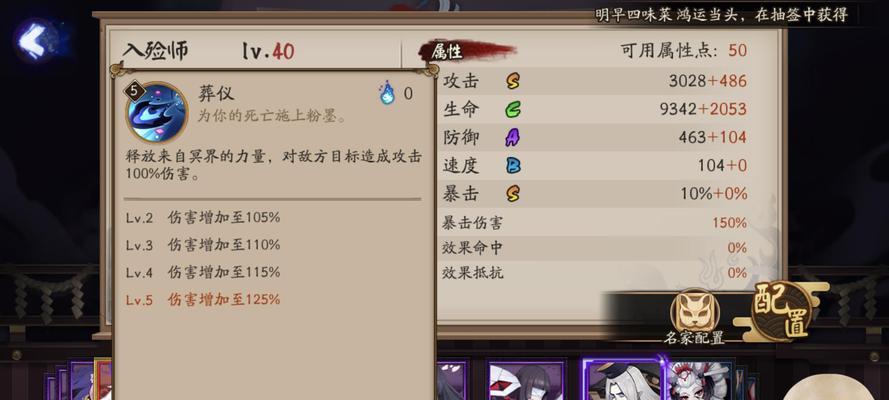Screen dimensions: 889x400
Task: Select the 葬仪 skill icon
Action: pos(156,112)
